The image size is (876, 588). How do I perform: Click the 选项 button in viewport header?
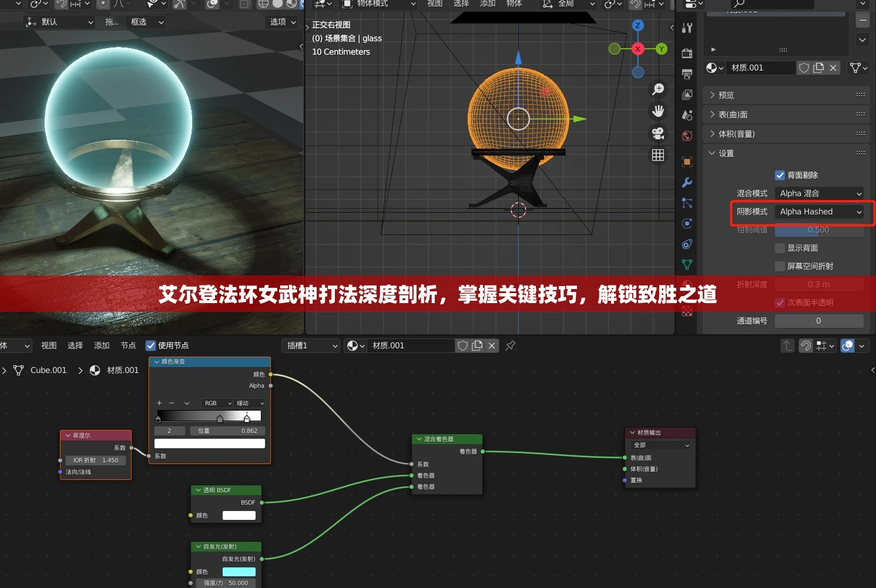pos(283,22)
